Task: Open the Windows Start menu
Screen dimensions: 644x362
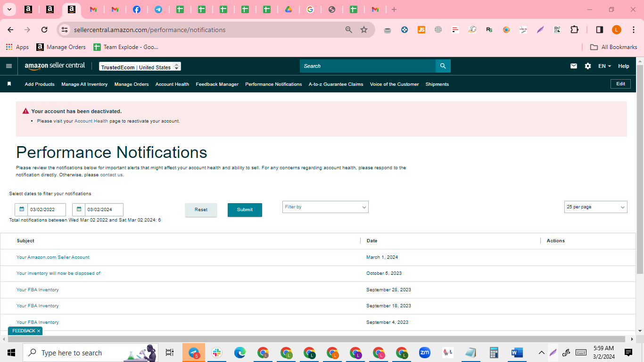Action: pyautogui.click(x=11, y=353)
